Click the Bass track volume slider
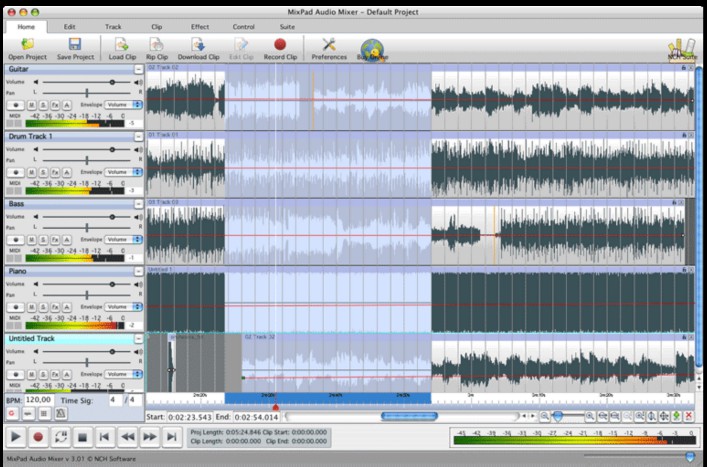Image resolution: width=707 pixels, height=467 pixels. pos(85,217)
